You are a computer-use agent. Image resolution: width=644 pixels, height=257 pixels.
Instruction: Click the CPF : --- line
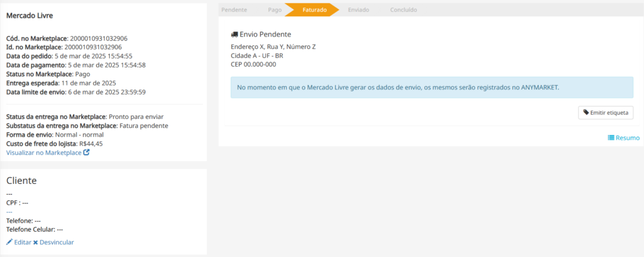pos(17,203)
